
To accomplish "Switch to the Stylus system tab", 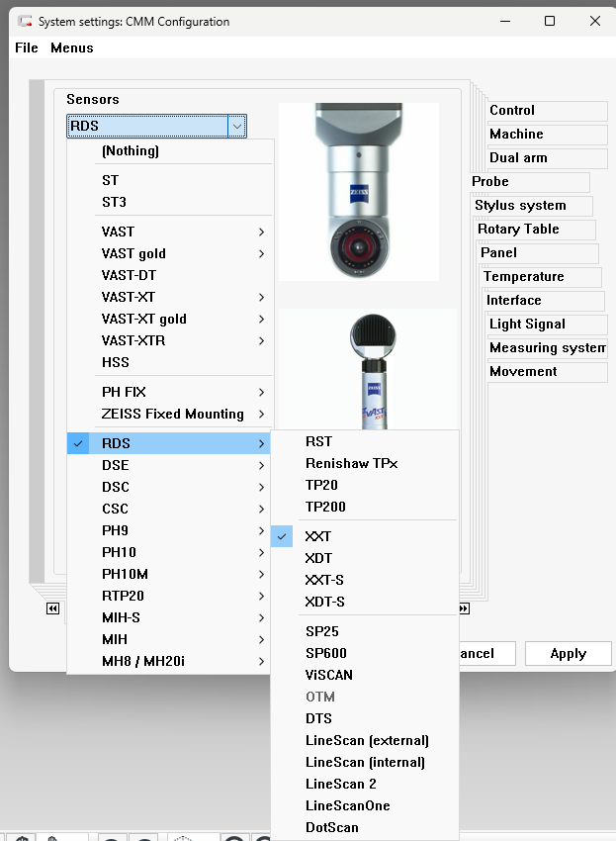I will coord(521,206).
